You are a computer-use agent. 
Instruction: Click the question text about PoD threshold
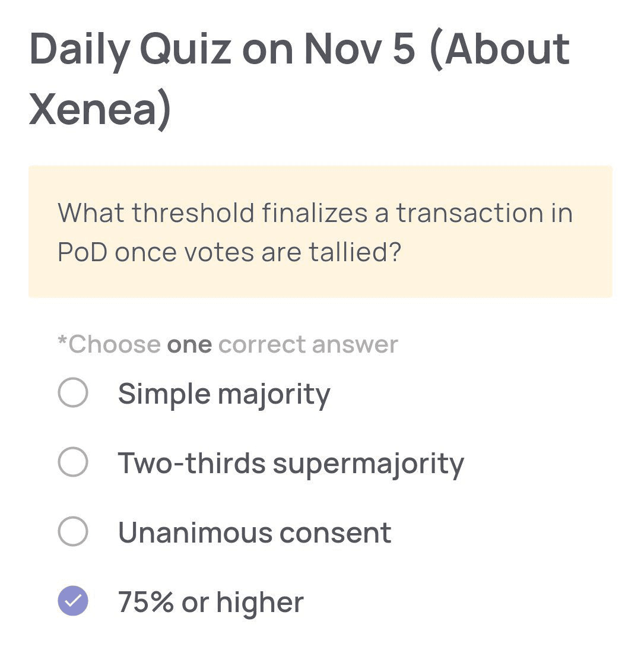point(315,232)
